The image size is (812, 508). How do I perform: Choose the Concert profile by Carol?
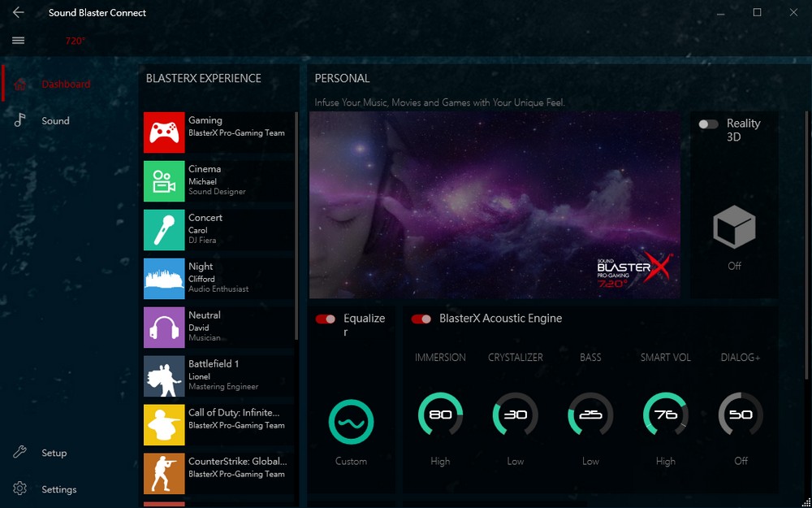(218, 230)
